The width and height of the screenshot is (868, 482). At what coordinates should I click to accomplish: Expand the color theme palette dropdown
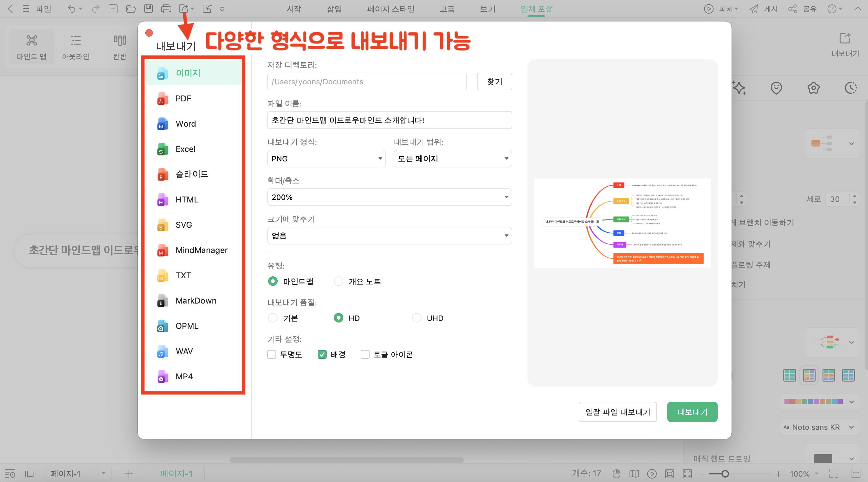click(x=819, y=402)
